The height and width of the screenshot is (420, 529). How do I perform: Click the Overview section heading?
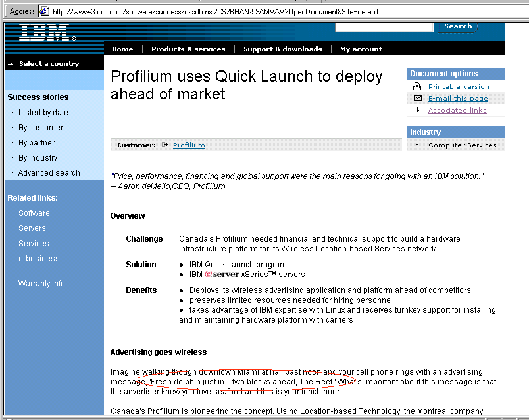point(128,216)
